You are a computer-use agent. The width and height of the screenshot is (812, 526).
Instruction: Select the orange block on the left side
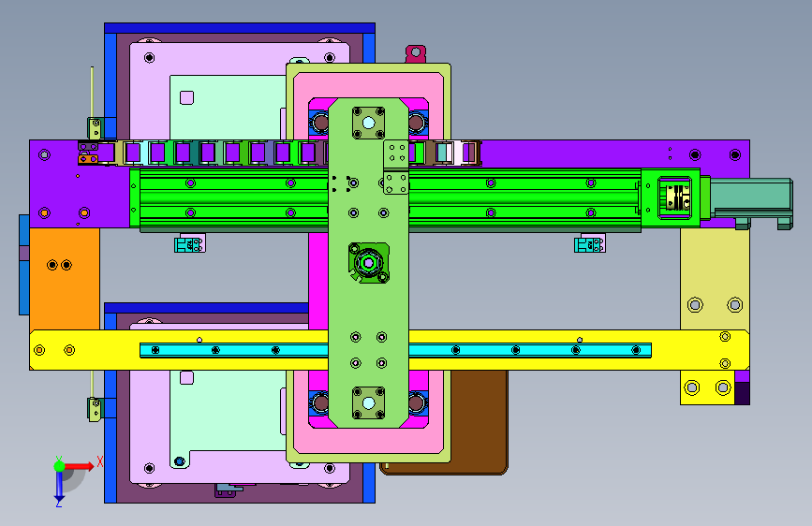(65, 279)
